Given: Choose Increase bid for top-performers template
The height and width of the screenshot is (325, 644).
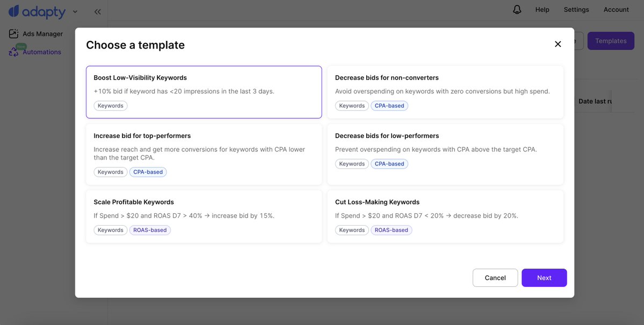Looking at the screenshot, I should [x=204, y=154].
